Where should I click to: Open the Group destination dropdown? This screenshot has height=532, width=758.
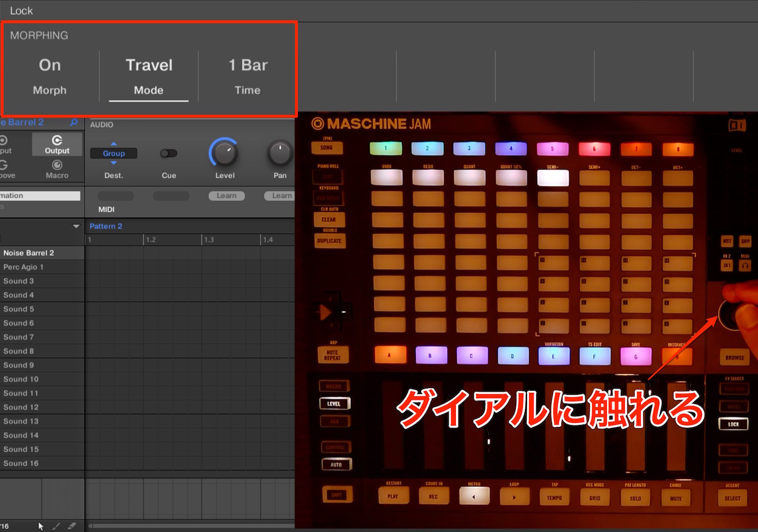coord(114,153)
